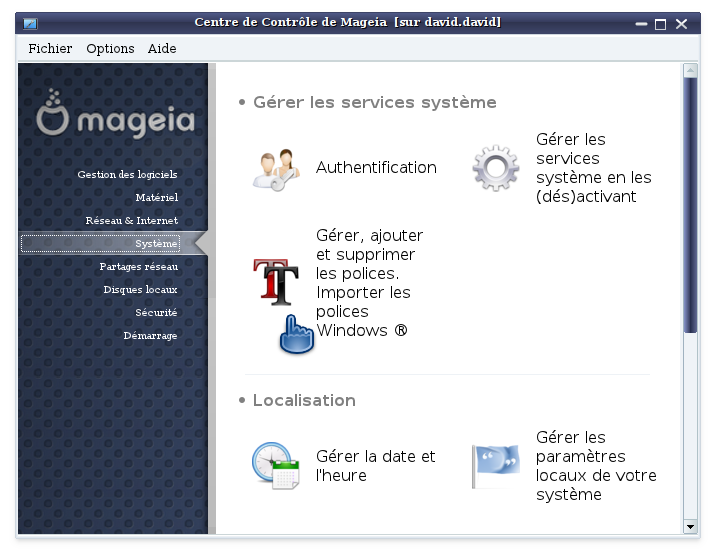716x557 pixels.
Task: Close the Centre de Contrôle de Mageia window
Action: (x=681, y=24)
